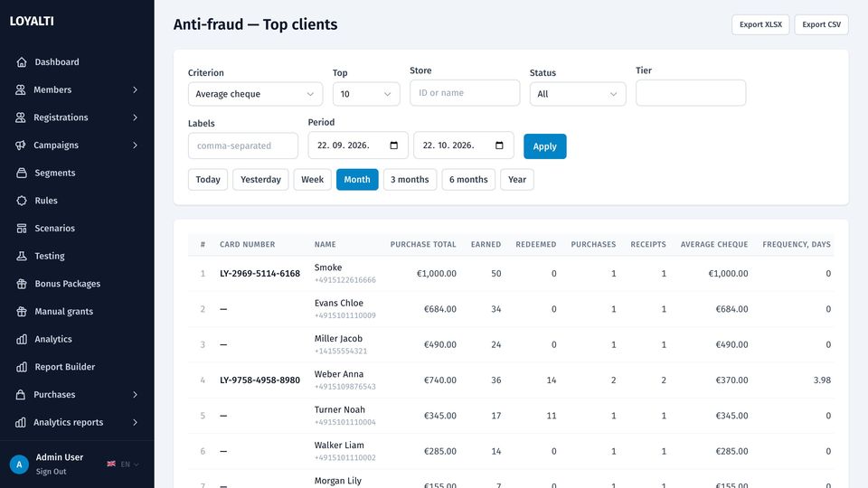The width and height of the screenshot is (868, 488).
Task: Select the Week period preset
Action: point(312,179)
